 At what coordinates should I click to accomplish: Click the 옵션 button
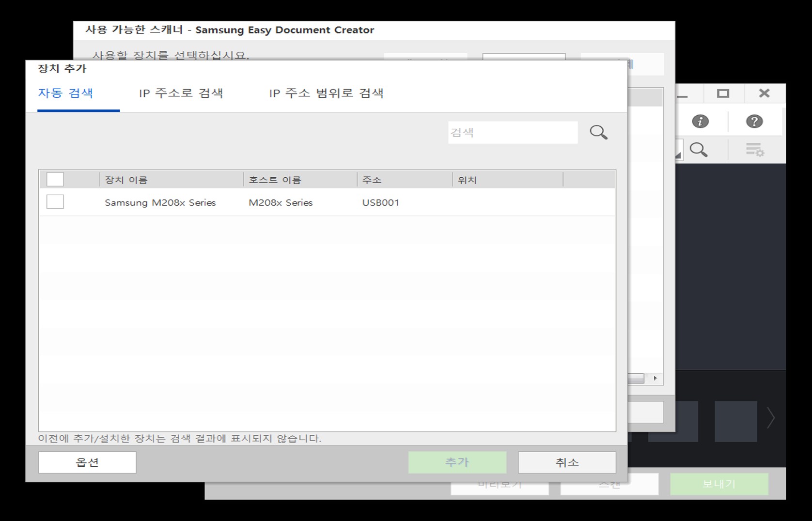tap(86, 462)
